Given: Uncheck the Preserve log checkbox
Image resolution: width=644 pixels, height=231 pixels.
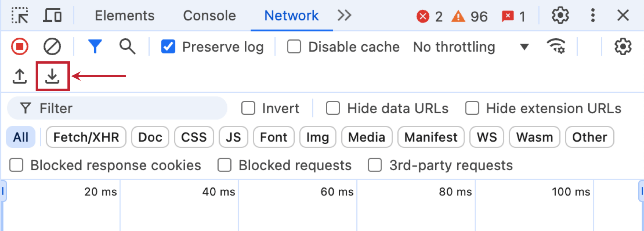Looking at the screenshot, I should [168, 47].
